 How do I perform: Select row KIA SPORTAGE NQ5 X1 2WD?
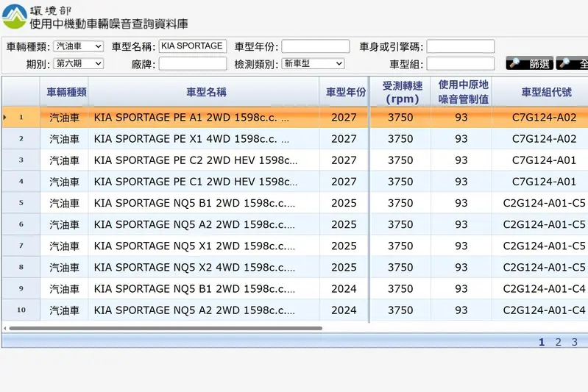[295, 246]
